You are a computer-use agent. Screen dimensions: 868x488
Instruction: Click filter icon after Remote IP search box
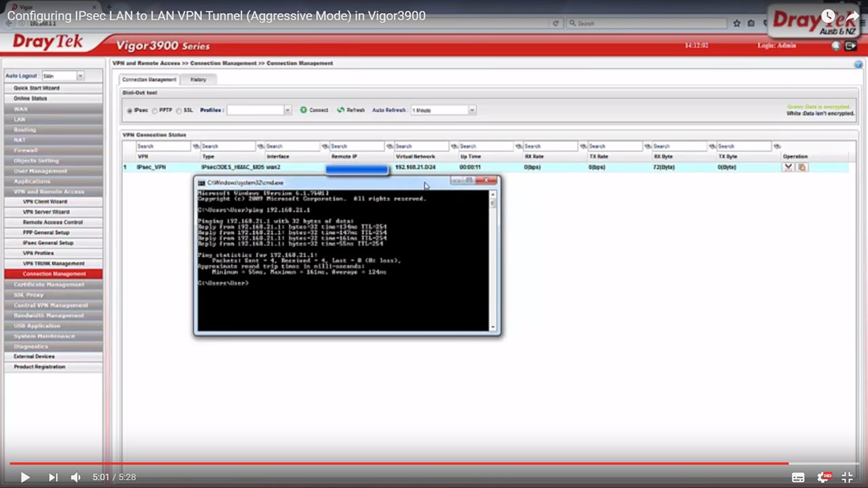pyautogui.click(x=390, y=146)
